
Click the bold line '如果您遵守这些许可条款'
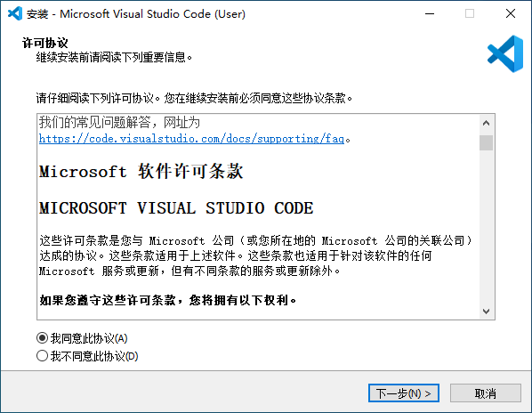tap(168, 300)
